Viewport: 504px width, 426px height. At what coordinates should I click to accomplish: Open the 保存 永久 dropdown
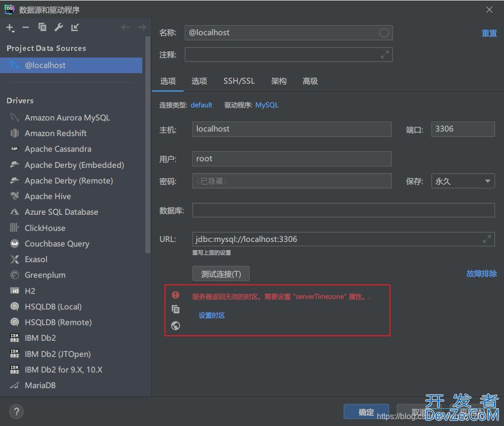tap(463, 181)
